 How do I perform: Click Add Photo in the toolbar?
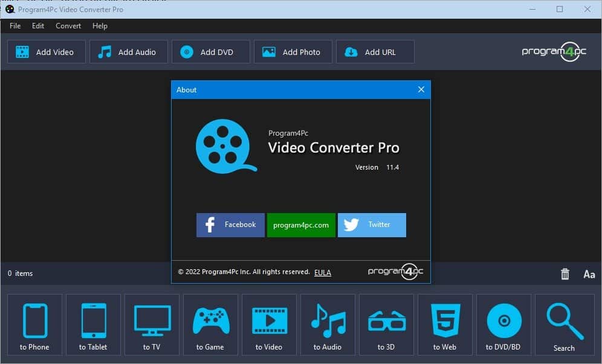pyautogui.click(x=293, y=52)
